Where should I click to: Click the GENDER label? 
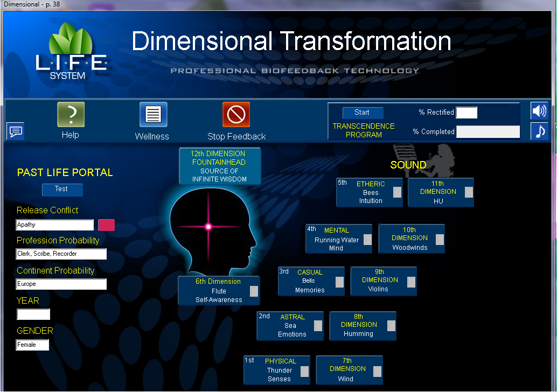(35, 331)
